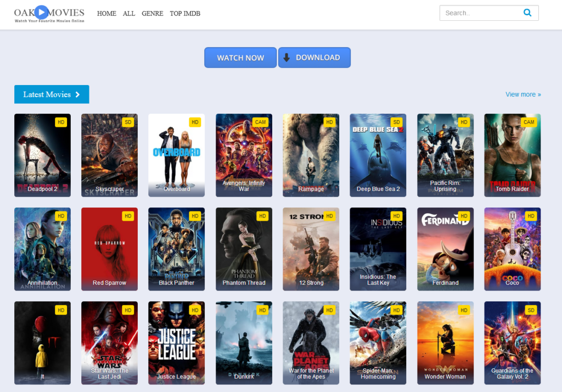Select the Spider-Man: Homecoming poster
This screenshot has height=392, width=562.
pos(378,343)
